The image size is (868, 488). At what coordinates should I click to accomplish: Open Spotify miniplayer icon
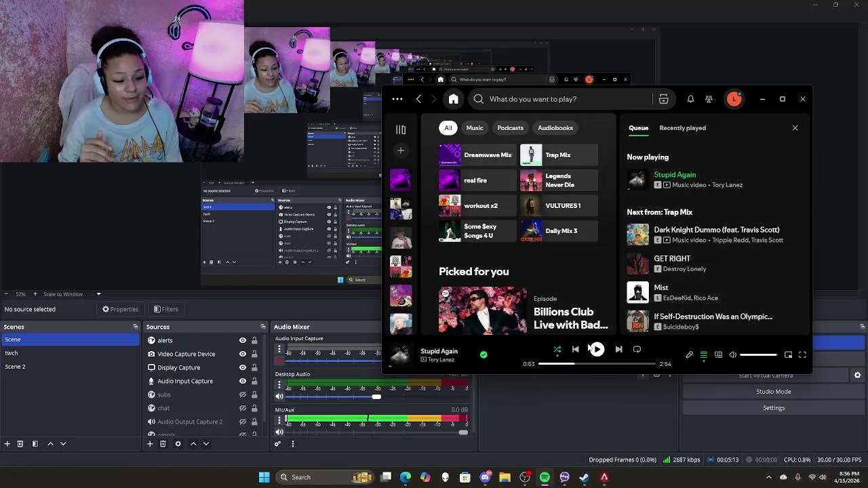[x=788, y=354]
